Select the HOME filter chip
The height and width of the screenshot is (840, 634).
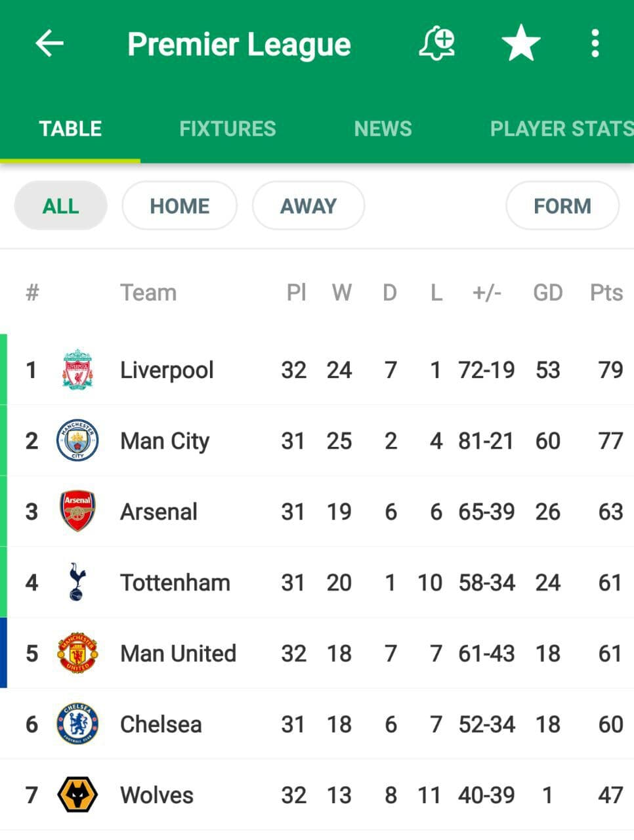(179, 206)
